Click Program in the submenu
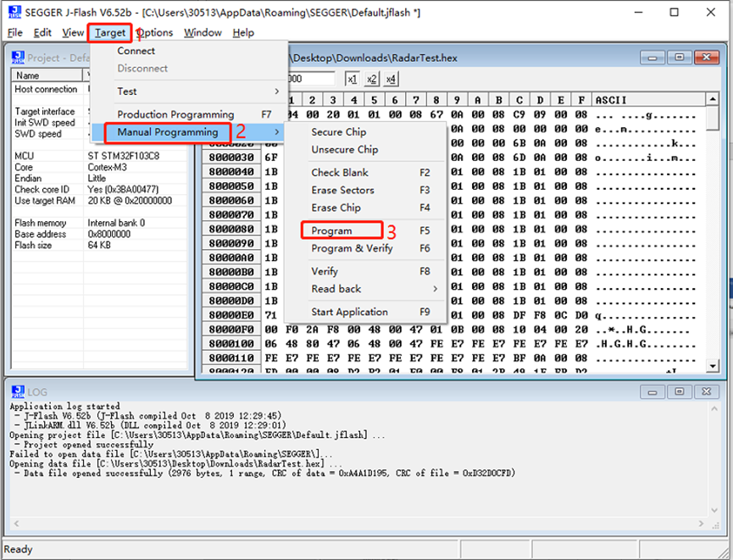Image resolution: width=733 pixels, height=560 pixels. click(x=364, y=231)
